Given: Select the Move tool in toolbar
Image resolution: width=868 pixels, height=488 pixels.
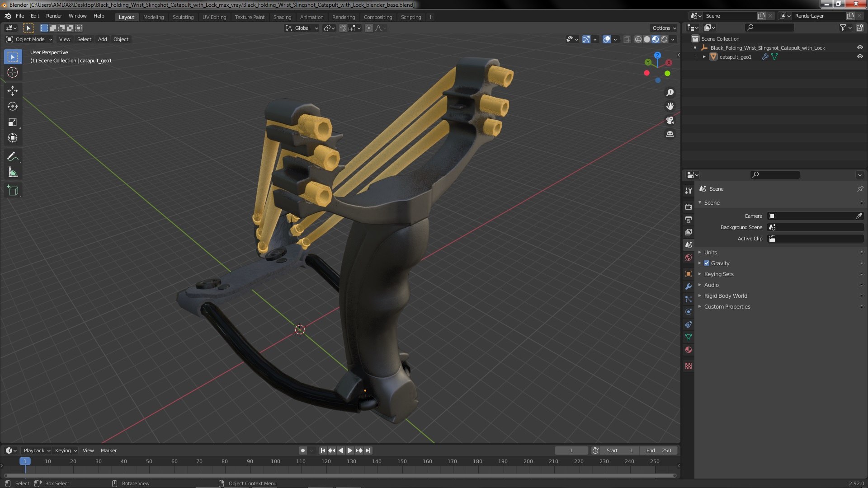Looking at the screenshot, I should pyautogui.click(x=13, y=91).
